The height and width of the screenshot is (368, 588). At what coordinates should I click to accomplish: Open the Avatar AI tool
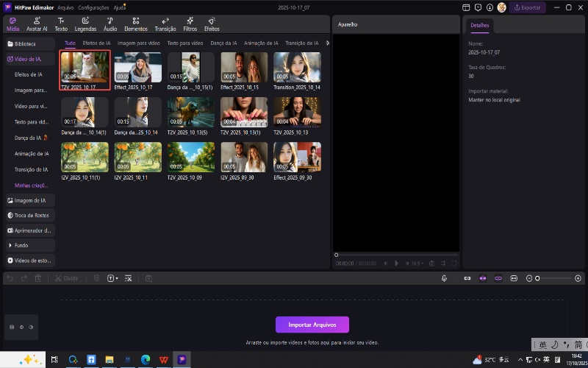coord(36,24)
